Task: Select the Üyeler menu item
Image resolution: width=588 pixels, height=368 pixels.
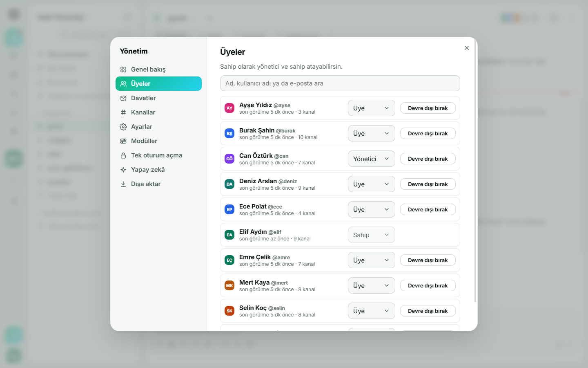Action: click(x=158, y=84)
